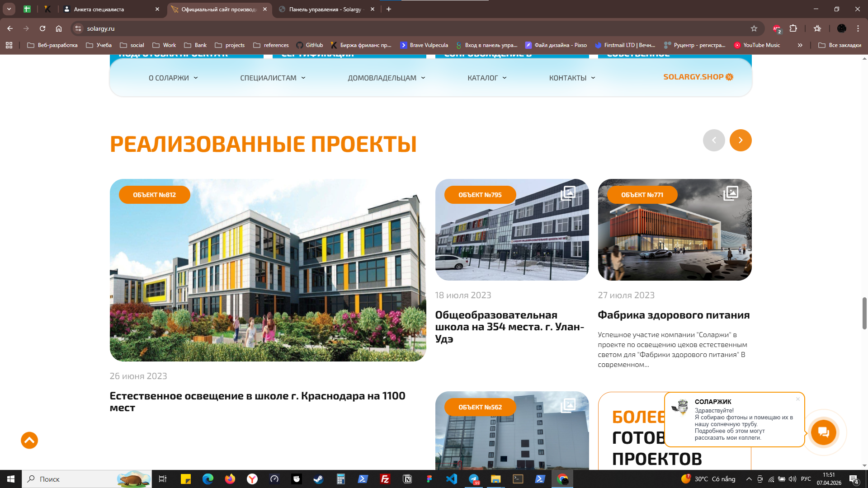Open Chrome three-dot menu
The width and height of the screenshot is (868, 488).
coord(858,28)
